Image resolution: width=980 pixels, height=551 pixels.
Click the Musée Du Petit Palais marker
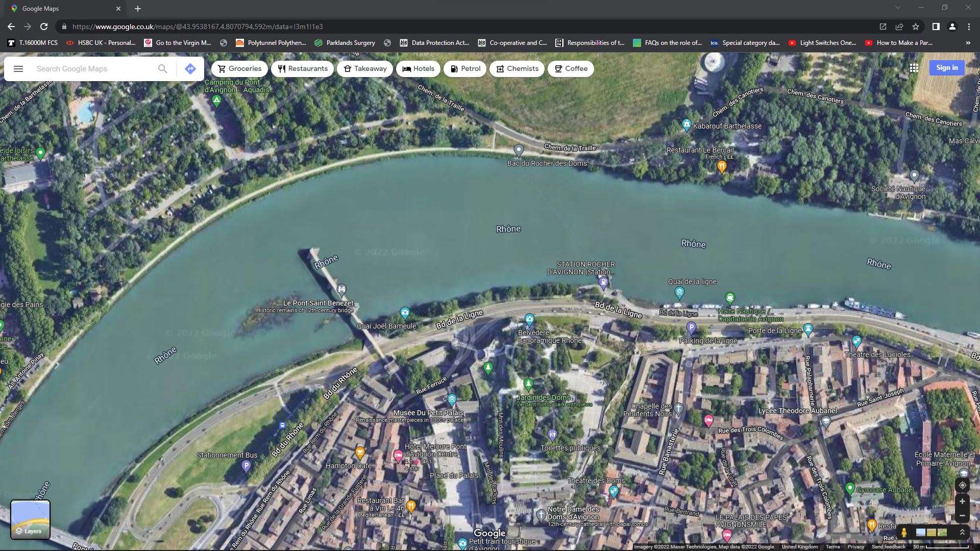tap(451, 399)
